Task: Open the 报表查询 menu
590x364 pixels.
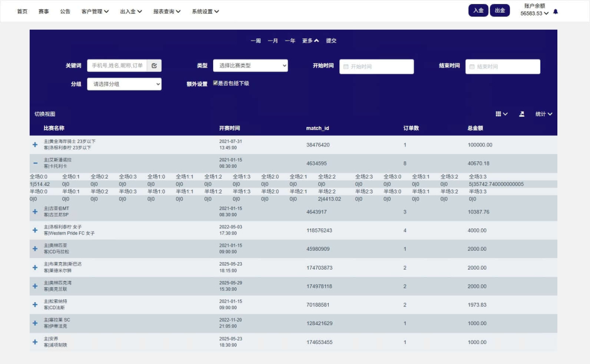Action: point(167,11)
